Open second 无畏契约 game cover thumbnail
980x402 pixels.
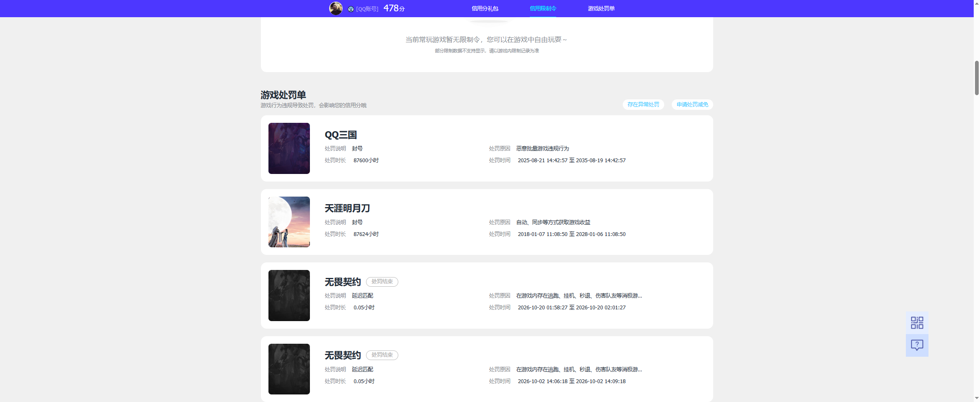[289, 369]
